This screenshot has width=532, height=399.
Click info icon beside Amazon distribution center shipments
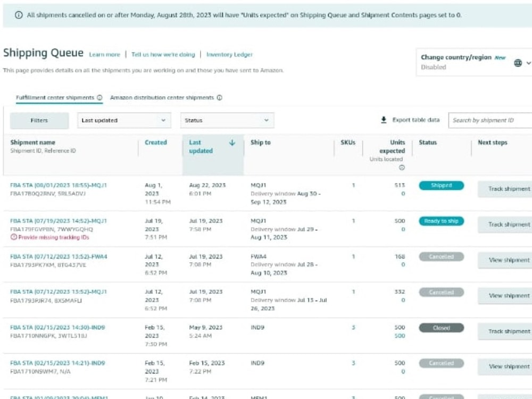coord(220,98)
